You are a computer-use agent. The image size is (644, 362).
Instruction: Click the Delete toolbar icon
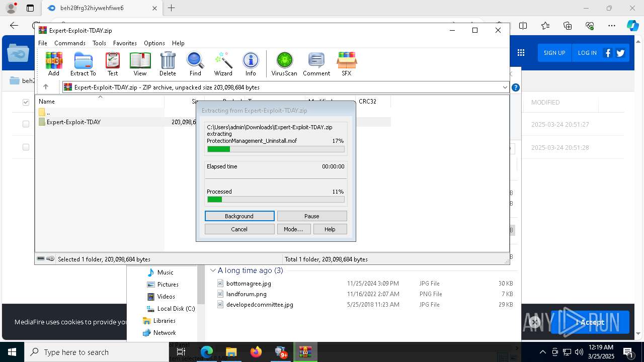coord(168,64)
